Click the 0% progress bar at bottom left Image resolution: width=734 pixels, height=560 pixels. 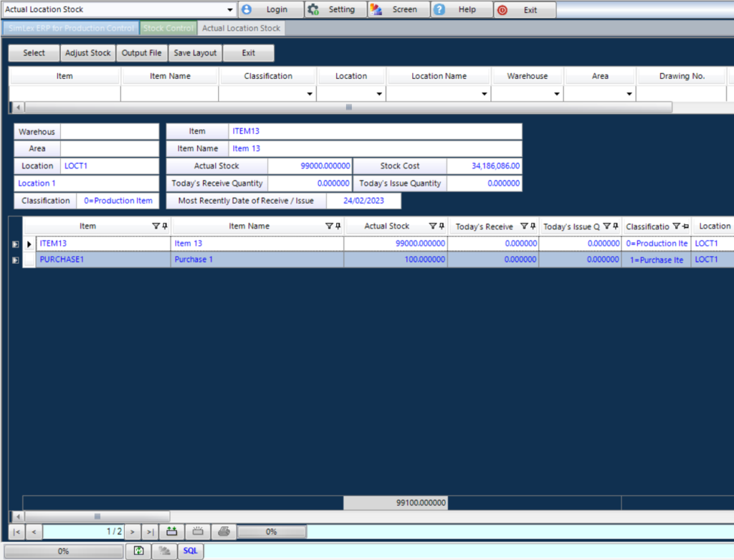63,551
